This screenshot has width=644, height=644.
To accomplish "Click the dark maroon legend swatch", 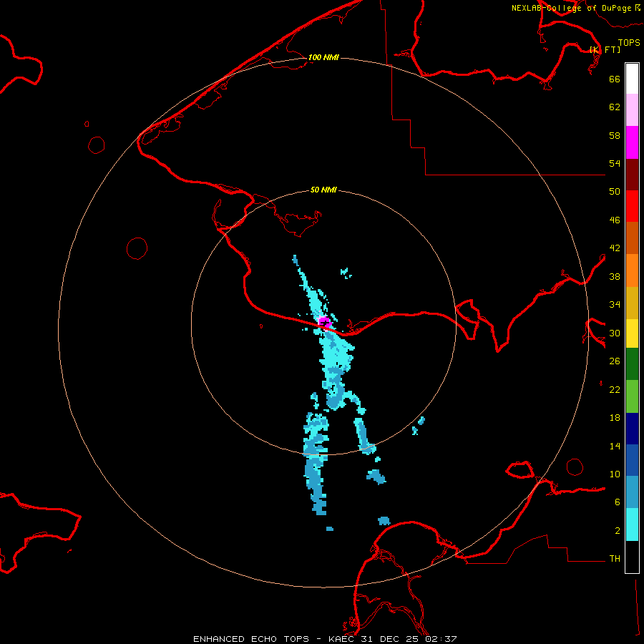I will (x=632, y=175).
